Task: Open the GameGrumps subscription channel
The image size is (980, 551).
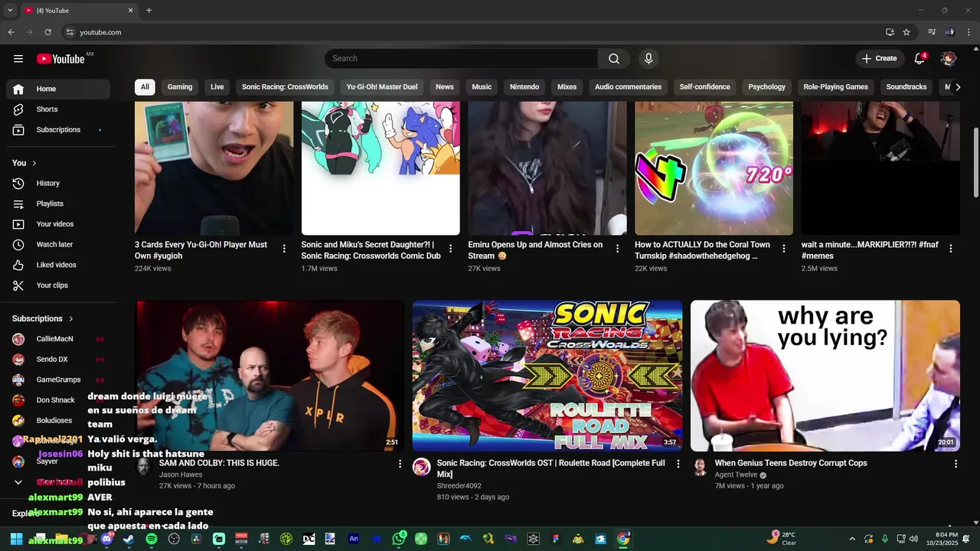Action: click(x=58, y=380)
